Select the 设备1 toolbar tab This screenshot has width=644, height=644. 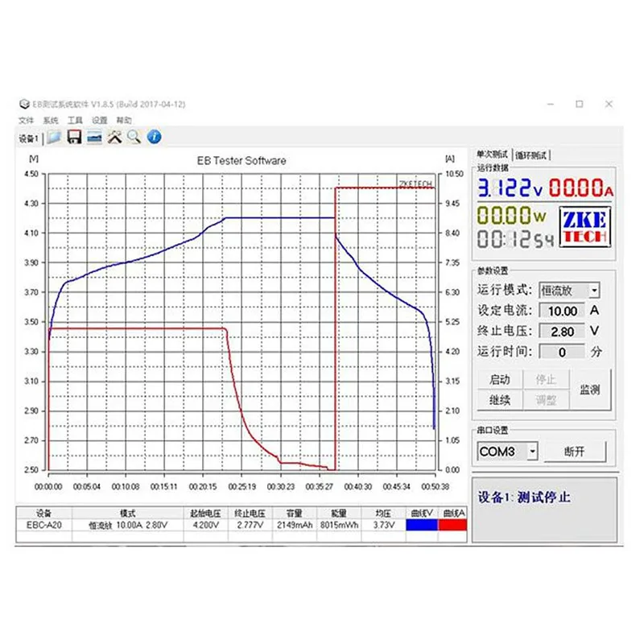point(29,138)
